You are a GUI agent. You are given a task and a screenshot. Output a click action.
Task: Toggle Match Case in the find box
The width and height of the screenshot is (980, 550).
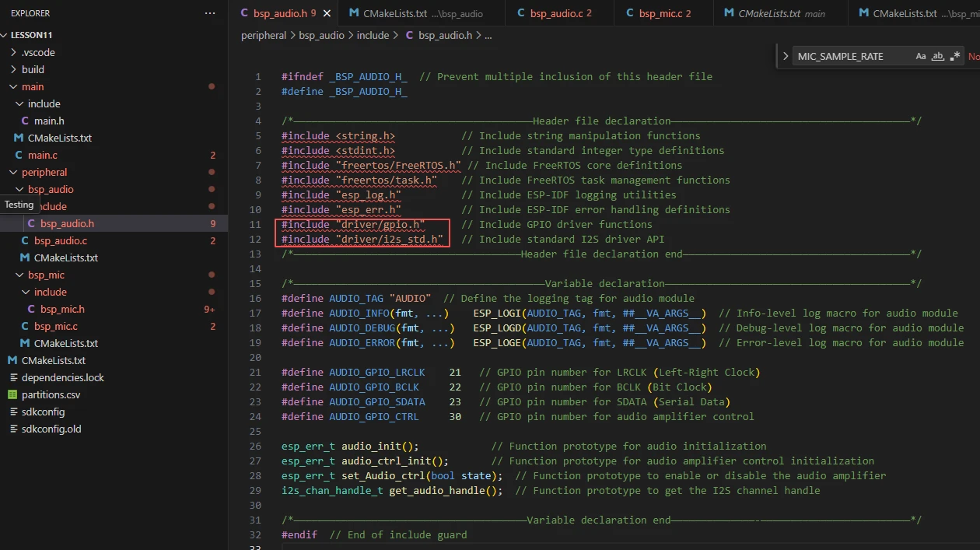point(921,56)
